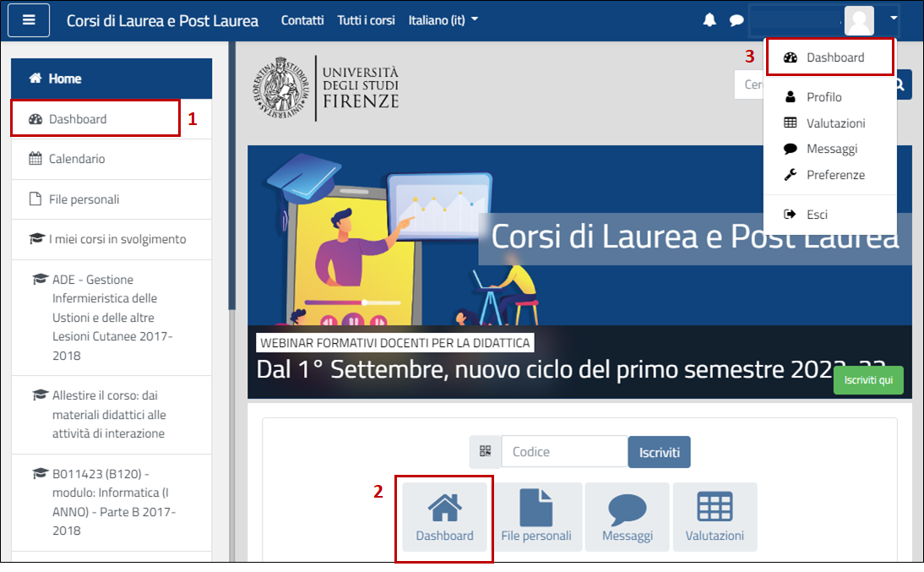Open the messages speech bubble in the top bar

(x=736, y=20)
